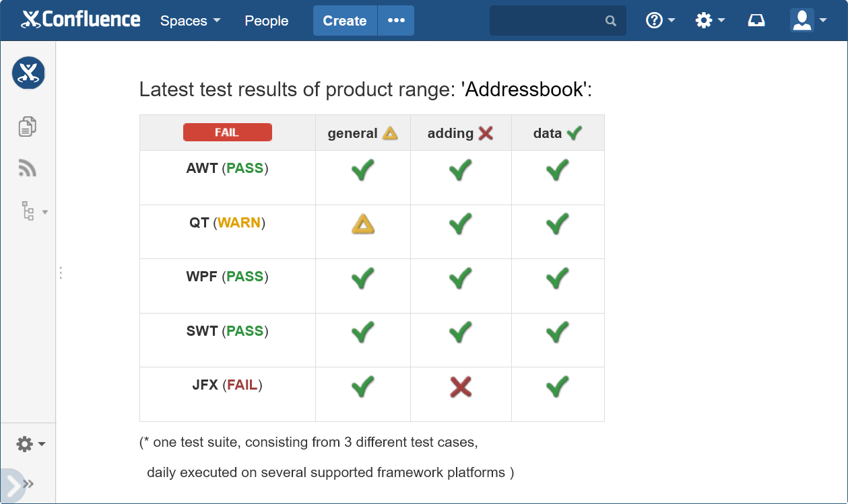Click the Create button
This screenshot has height=504, width=848.
click(345, 21)
